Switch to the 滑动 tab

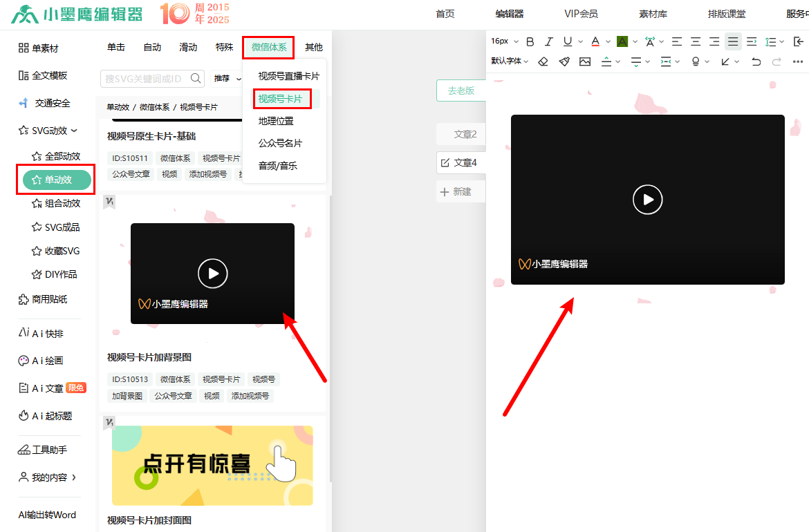(188, 47)
